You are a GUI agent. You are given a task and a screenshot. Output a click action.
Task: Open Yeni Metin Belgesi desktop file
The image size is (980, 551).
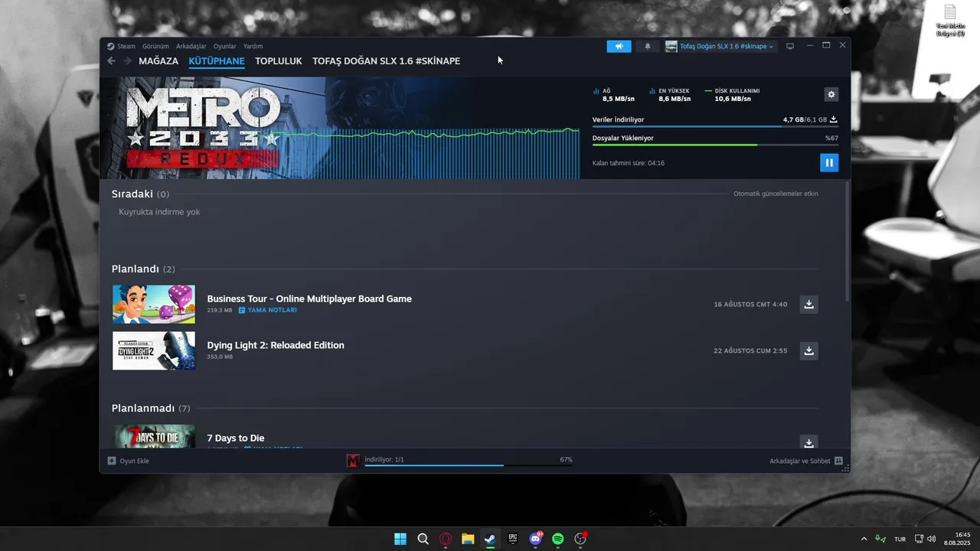[950, 21]
